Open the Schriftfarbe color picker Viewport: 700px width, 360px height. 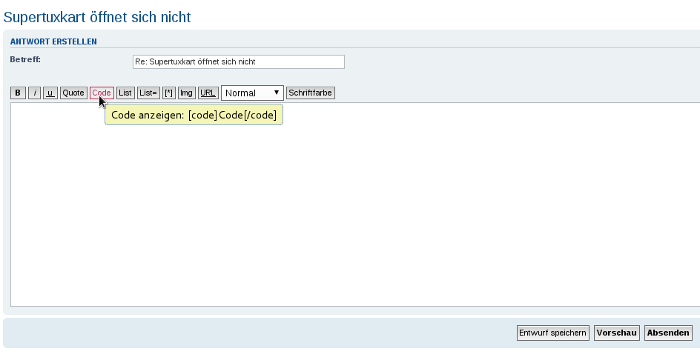(310, 93)
